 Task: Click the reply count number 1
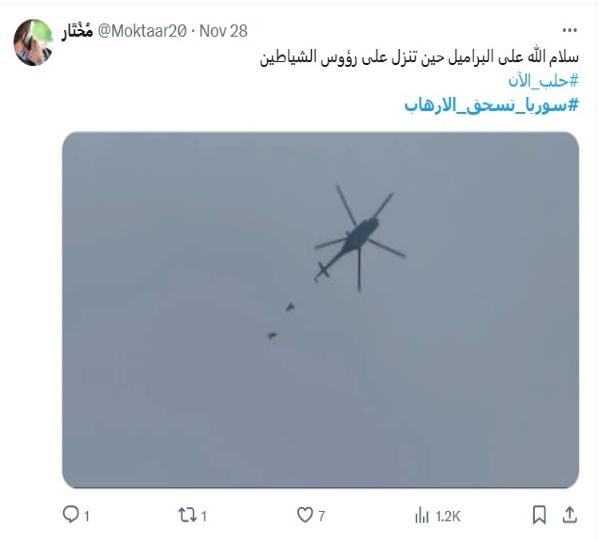[87, 516]
